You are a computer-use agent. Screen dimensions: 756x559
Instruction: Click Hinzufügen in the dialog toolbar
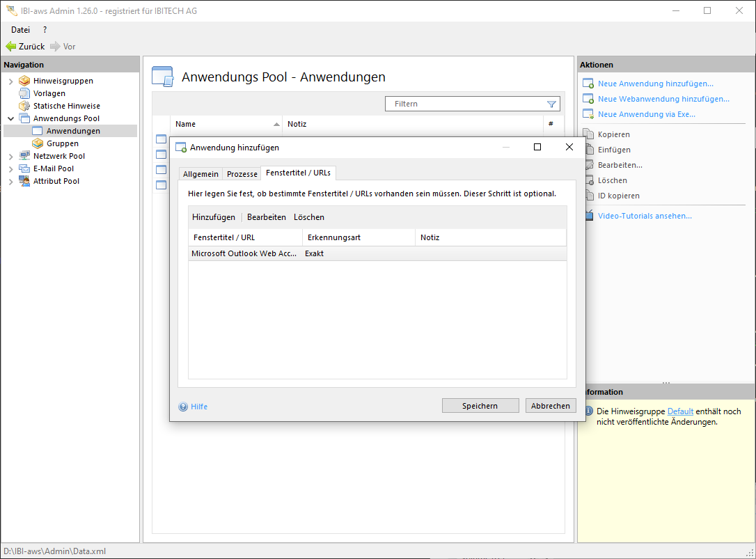coord(214,217)
